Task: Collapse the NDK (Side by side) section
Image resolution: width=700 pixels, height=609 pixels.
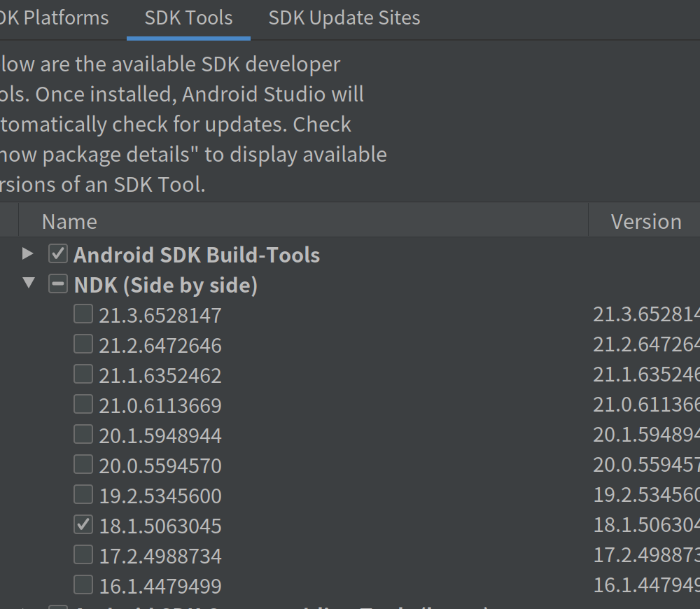Action: click(28, 284)
